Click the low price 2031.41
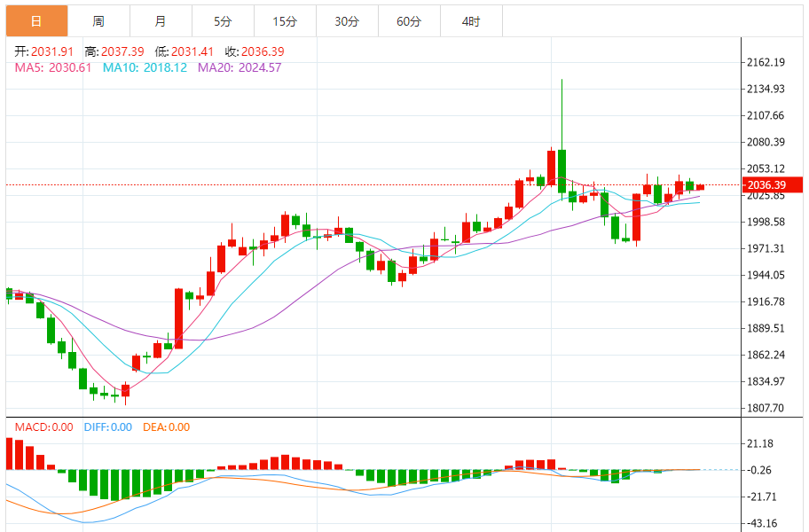The height and width of the screenshot is (532, 809). coord(192,51)
